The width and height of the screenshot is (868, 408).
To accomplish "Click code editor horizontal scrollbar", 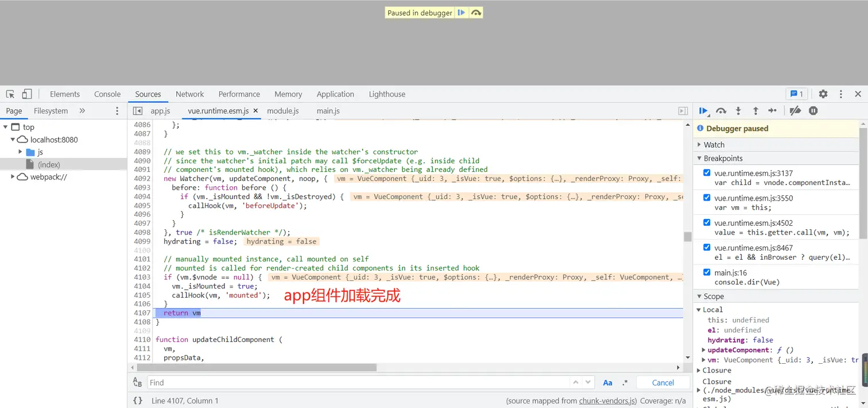I will (x=256, y=367).
